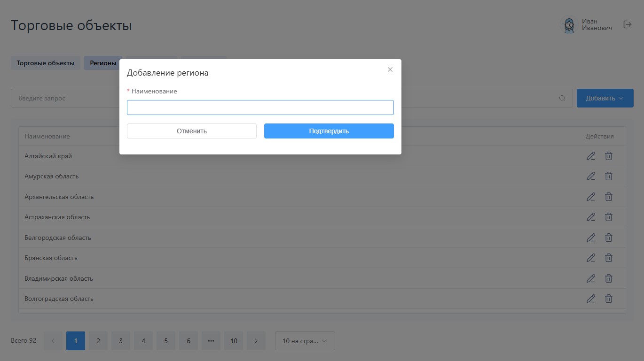Edit the Архангельская область row
Image resolution: width=644 pixels, height=361 pixels.
point(591,197)
